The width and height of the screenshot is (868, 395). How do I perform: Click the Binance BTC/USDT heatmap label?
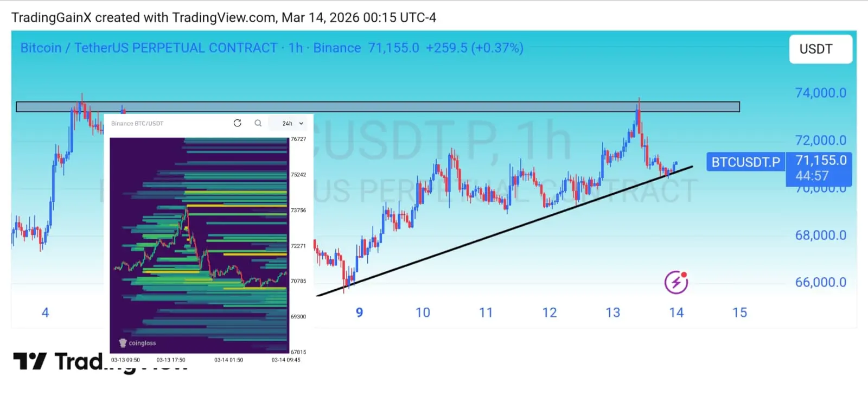[137, 124]
